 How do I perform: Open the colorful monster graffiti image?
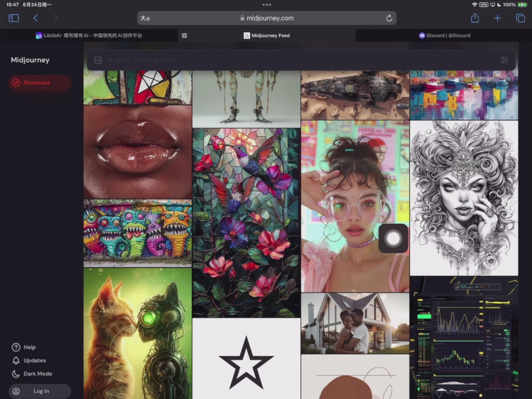pyautogui.click(x=137, y=233)
